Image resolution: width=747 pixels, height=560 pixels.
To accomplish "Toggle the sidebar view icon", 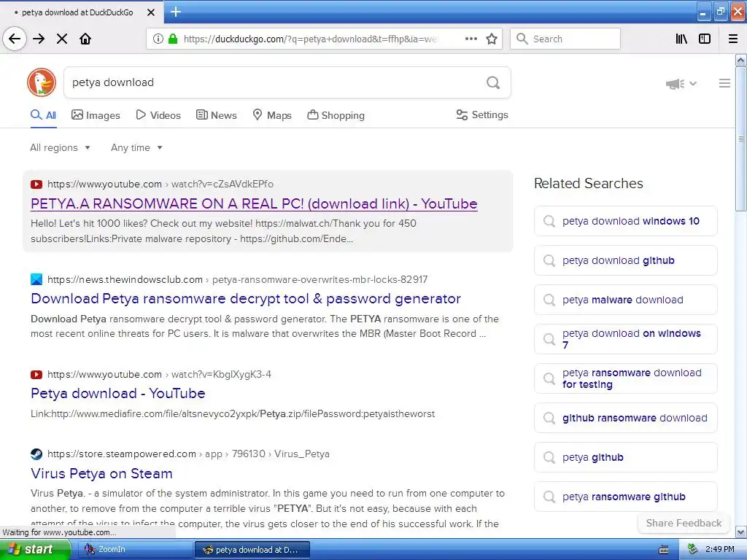I will pos(705,39).
